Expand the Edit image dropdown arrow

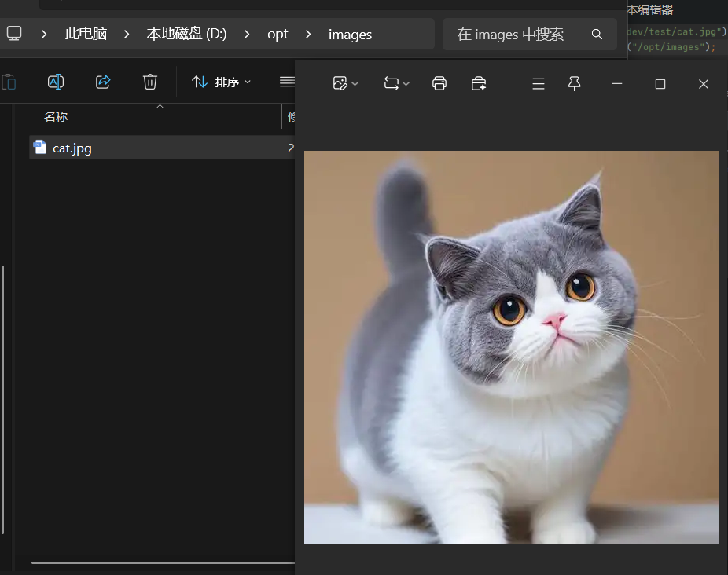coord(354,83)
